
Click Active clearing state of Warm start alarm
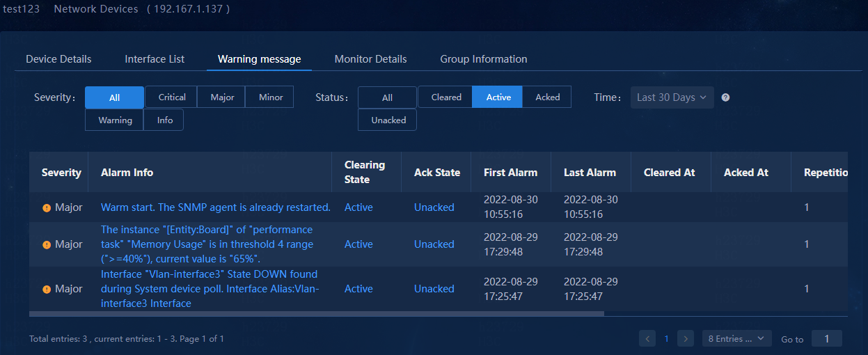(358, 207)
